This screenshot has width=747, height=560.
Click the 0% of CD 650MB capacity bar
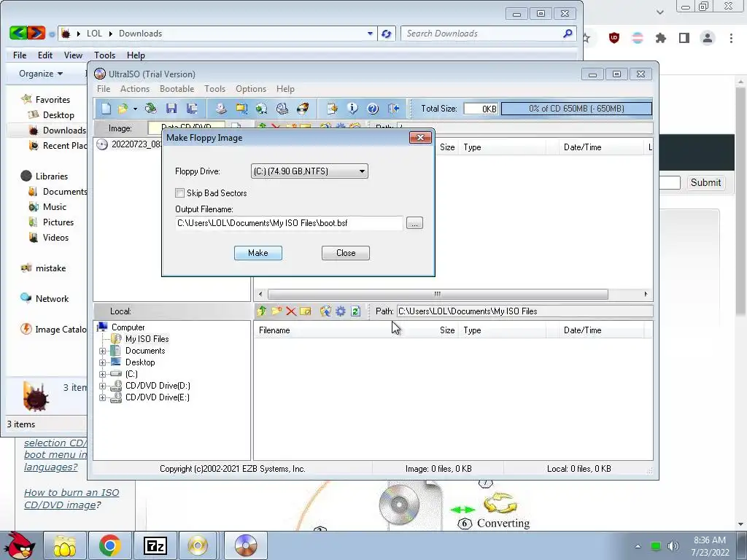point(576,109)
